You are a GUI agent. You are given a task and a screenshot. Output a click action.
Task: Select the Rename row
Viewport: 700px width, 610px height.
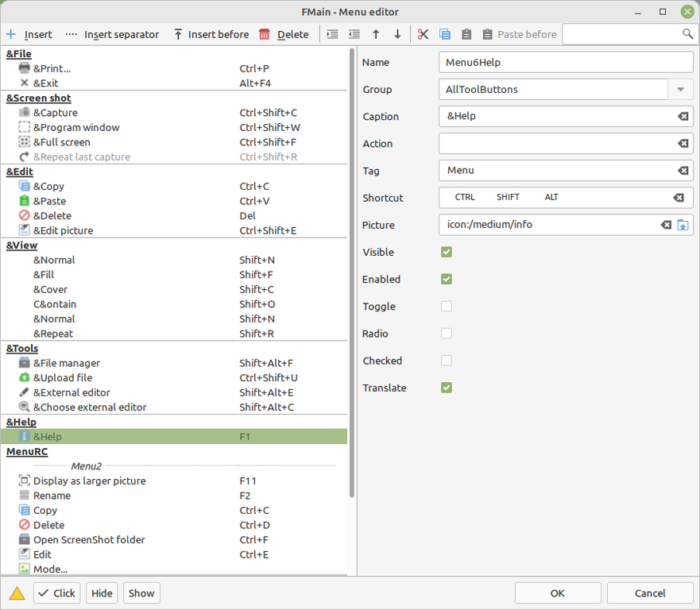[x=174, y=496]
